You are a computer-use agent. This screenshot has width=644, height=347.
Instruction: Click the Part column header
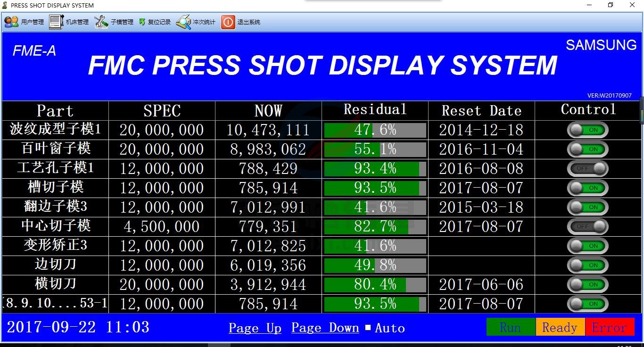(x=55, y=111)
